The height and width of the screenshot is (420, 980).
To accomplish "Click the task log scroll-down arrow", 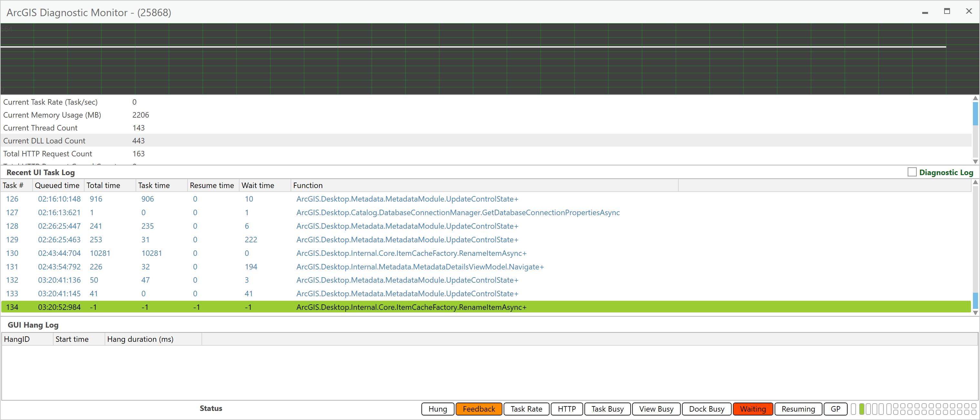I will click(x=975, y=313).
